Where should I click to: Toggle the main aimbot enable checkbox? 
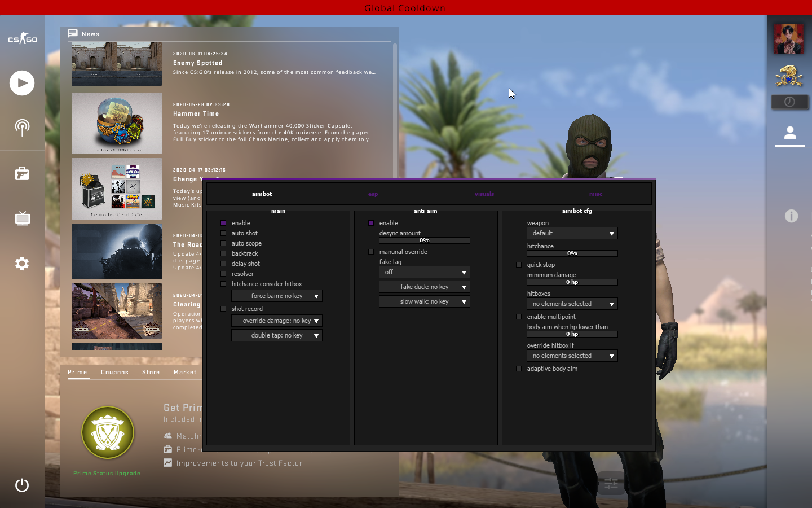coord(223,223)
